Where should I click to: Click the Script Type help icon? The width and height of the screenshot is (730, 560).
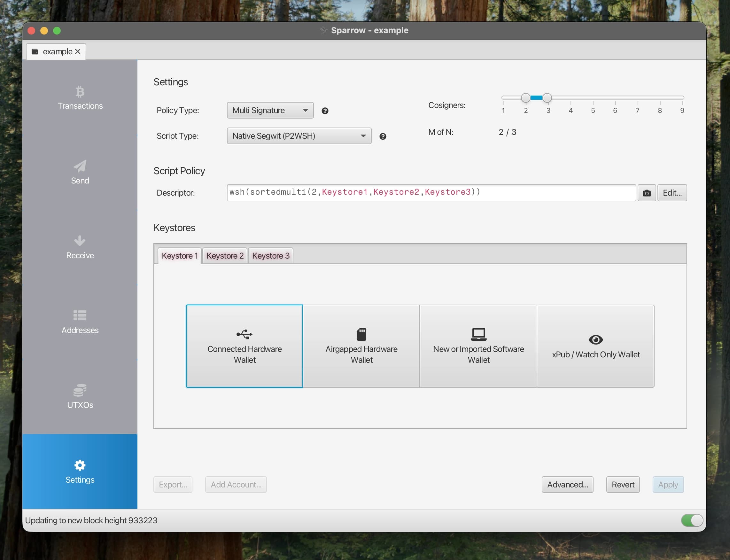[383, 136]
